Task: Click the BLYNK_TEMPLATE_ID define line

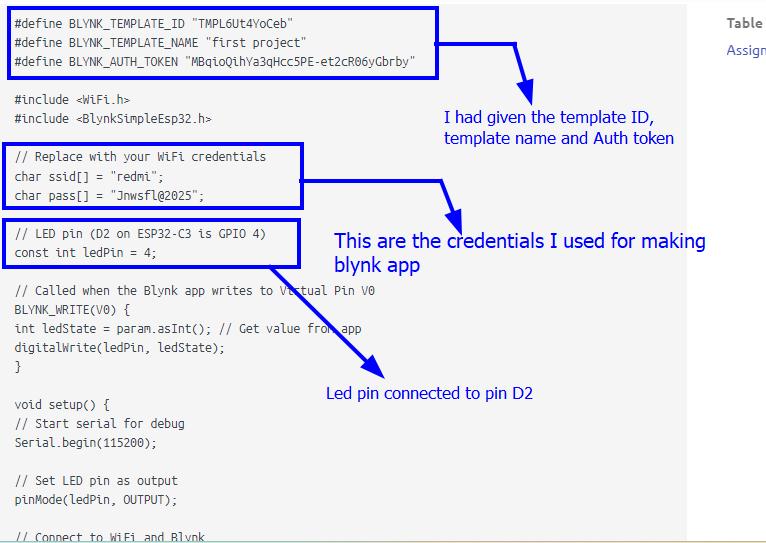Action: pyautogui.click(x=153, y=23)
